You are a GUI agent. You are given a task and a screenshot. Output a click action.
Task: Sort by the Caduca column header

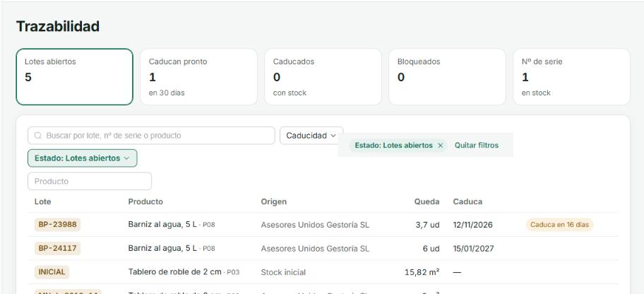pyautogui.click(x=467, y=202)
